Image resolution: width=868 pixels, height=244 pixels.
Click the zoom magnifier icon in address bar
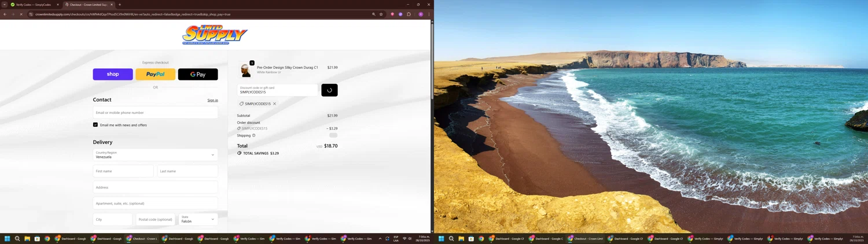click(x=374, y=14)
